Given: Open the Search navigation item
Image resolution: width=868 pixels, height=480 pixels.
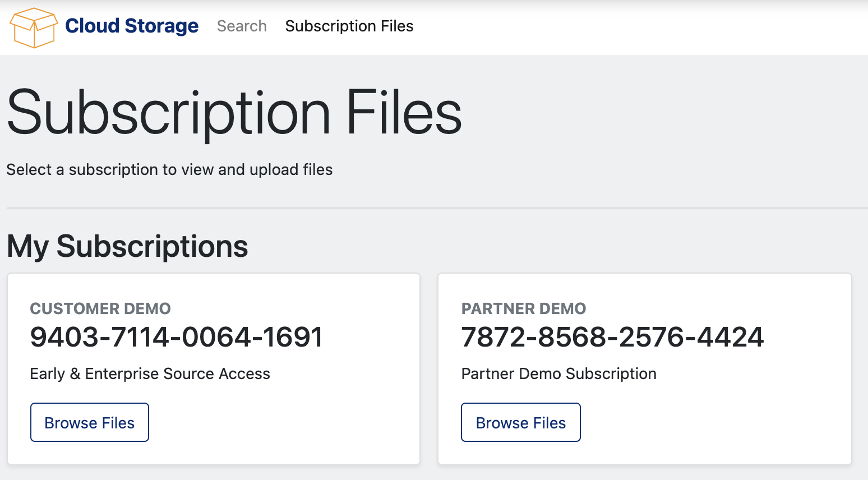Looking at the screenshot, I should pyautogui.click(x=242, y=26).
